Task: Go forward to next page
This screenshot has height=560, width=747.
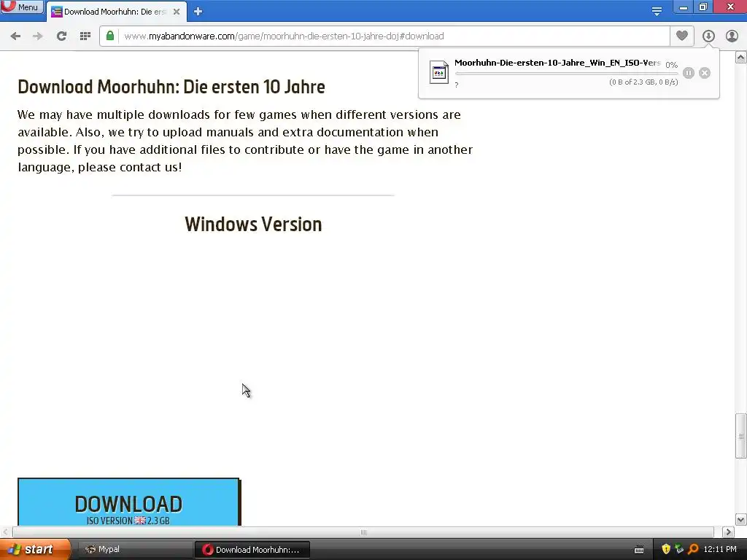Action: coord(38,36)
